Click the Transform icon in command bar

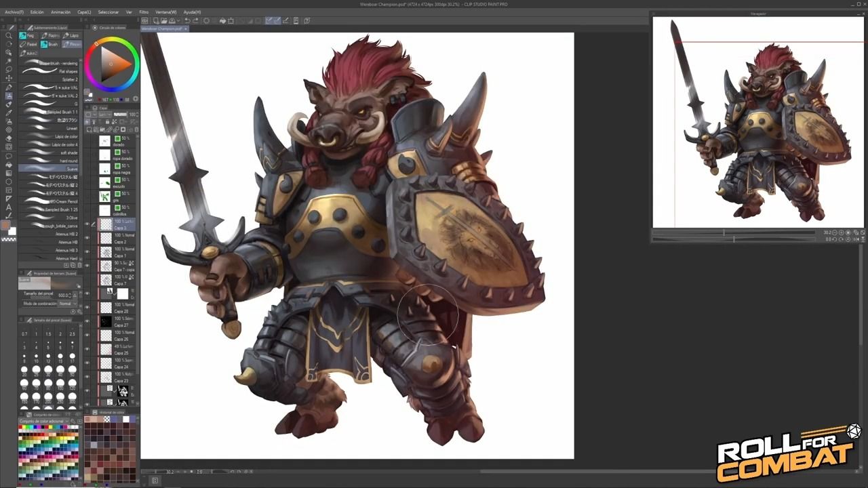pos(231,20)
